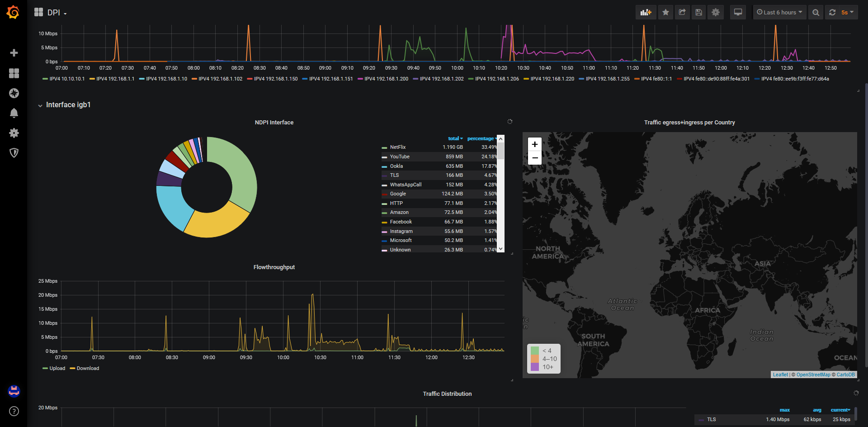Image resolution: width=868 pixels, height=427 pixels.
Task: Click the Google entry in pie legend
Action: click(x=398, y=194)
